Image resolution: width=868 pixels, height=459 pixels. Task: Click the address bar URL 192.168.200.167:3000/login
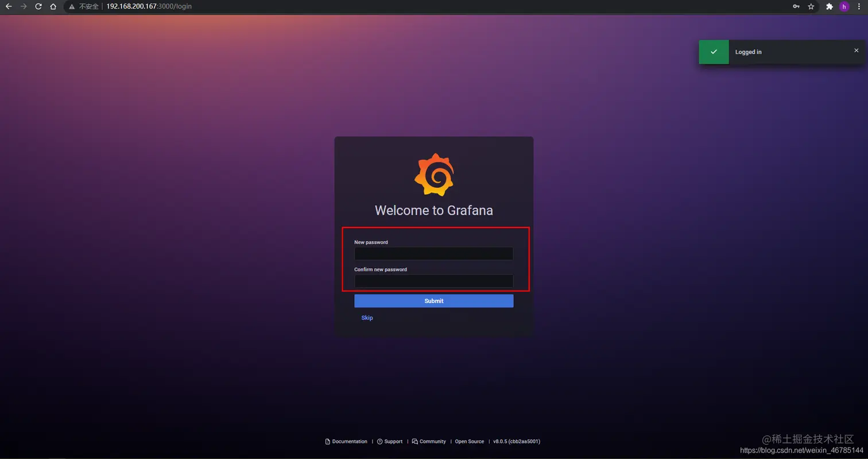tap(149, 6)
